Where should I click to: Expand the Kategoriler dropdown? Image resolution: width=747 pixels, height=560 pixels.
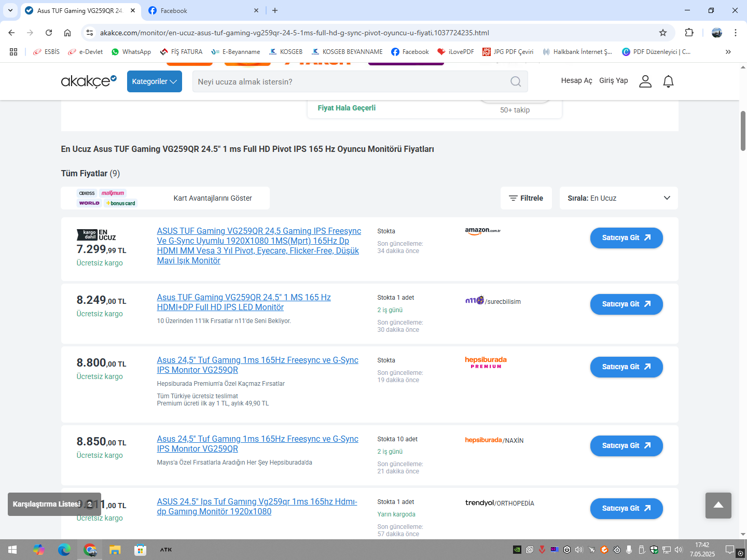(155, 81)
